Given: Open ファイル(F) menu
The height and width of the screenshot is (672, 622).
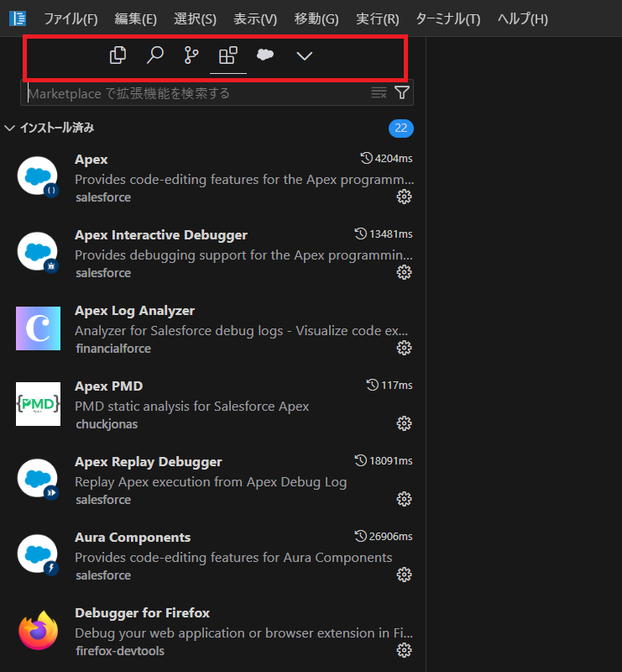Looking at the screenshot, I should (x=71, y=18).
